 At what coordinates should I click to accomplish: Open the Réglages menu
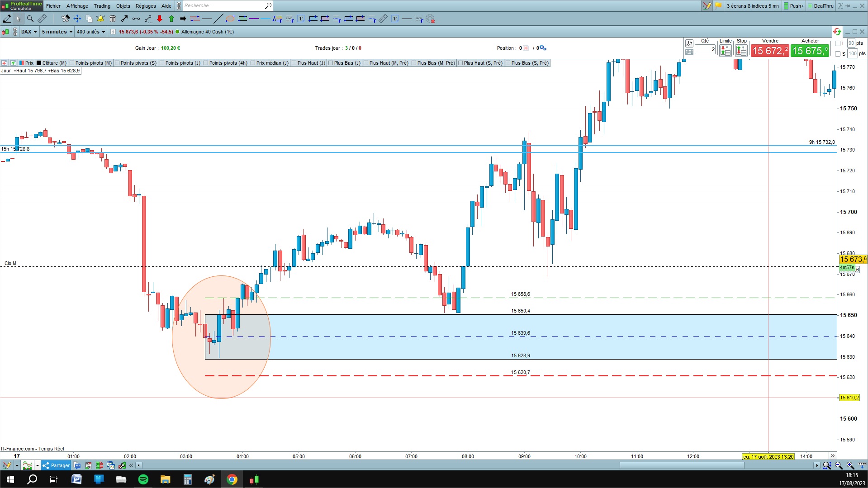(x=146, y=6)
